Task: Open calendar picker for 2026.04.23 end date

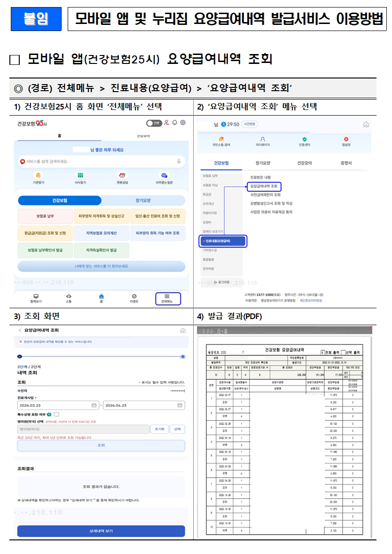Action: click(x=180, y=405)
